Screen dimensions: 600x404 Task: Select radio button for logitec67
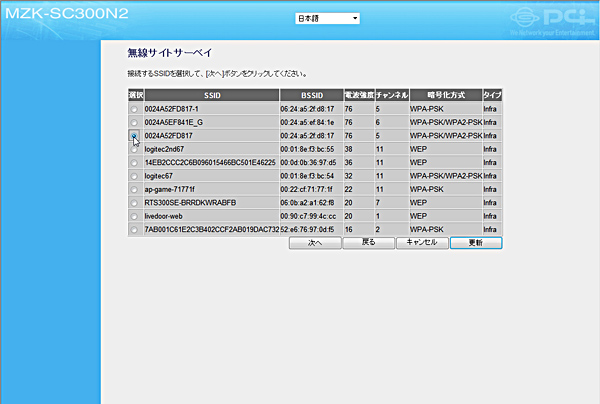coord(134,175)
